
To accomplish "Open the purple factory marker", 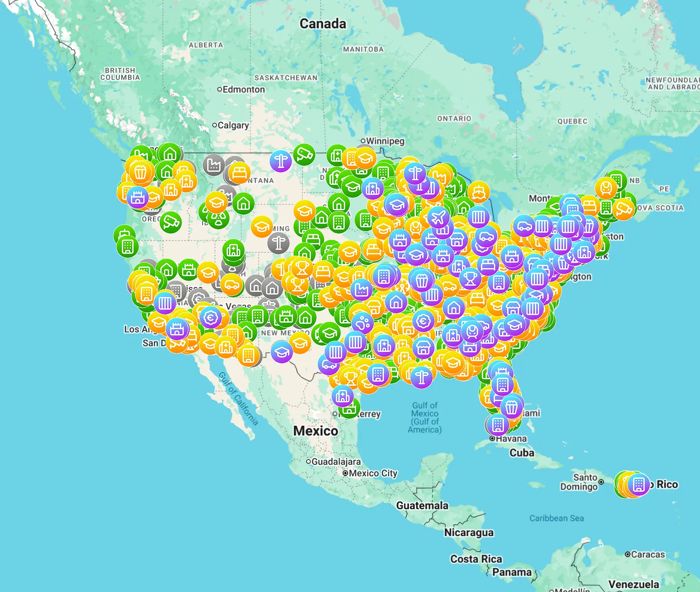I will point(362,289).
